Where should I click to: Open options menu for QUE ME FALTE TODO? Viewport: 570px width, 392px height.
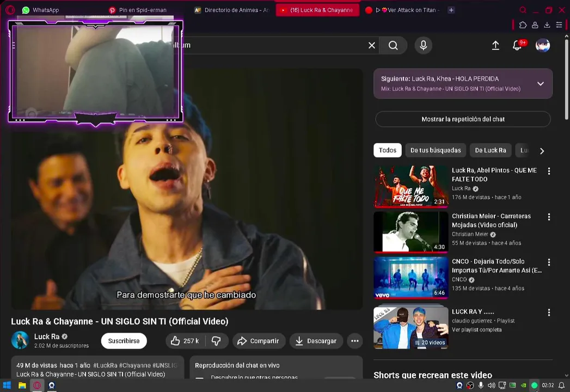[549, 171]
